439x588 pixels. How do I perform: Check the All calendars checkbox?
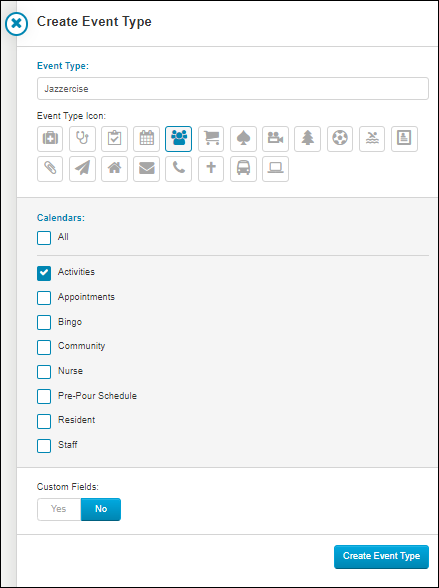tap(44, 238)
